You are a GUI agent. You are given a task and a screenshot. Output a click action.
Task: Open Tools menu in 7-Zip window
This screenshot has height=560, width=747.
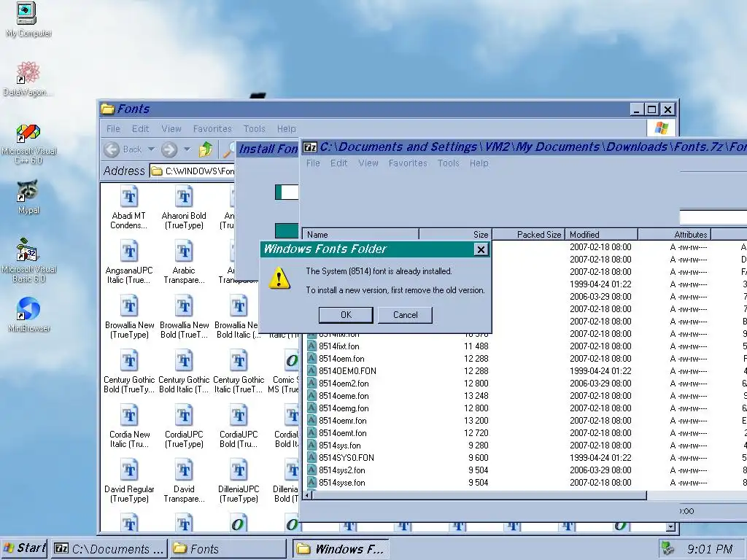tap(449, 163)
